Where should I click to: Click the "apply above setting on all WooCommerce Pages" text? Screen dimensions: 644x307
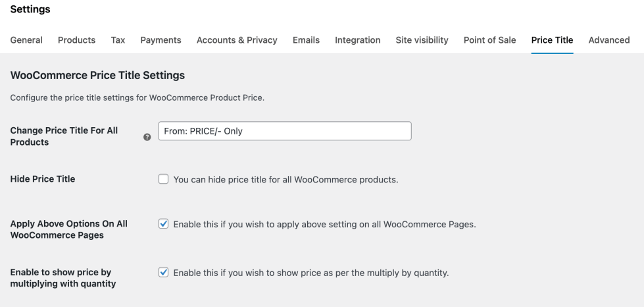324,224
